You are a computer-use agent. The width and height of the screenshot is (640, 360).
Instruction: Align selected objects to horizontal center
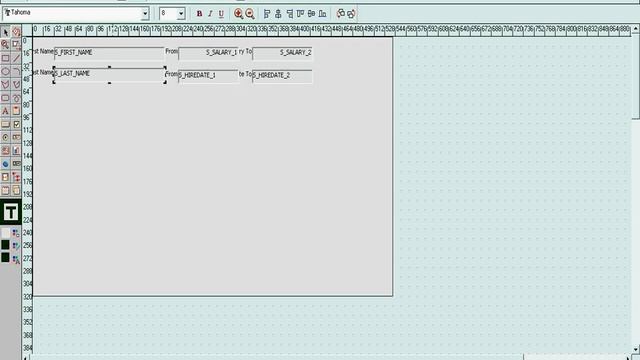[278, 14]
